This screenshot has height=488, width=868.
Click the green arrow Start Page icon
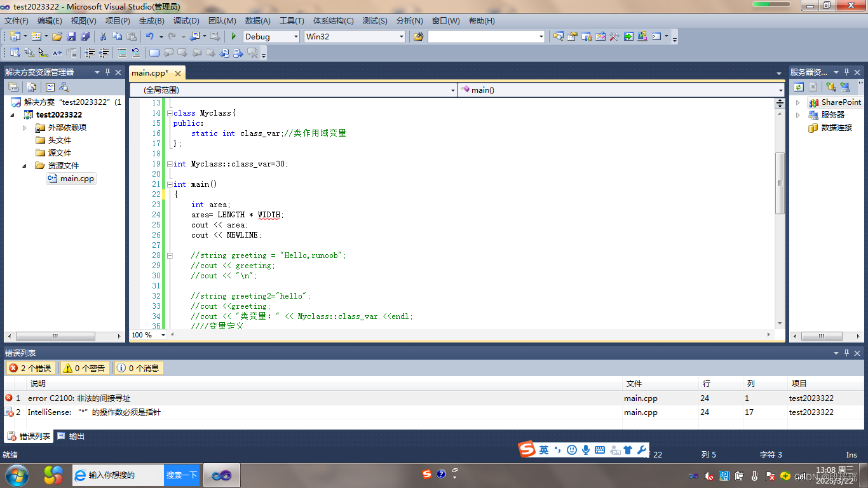(x=628, y=36)
